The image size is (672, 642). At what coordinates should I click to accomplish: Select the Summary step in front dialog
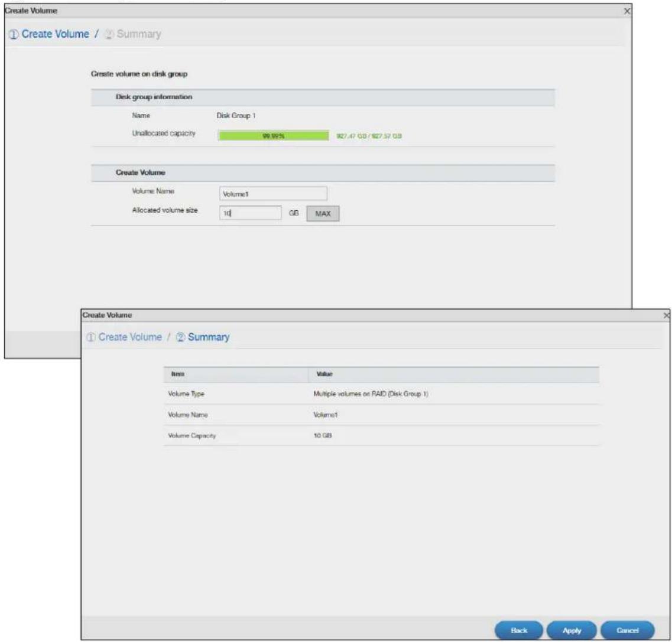(203, 337)
